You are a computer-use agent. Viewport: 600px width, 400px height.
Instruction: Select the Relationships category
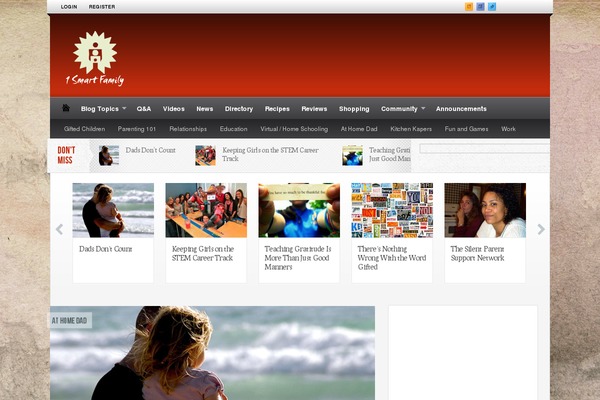[188, 129]
